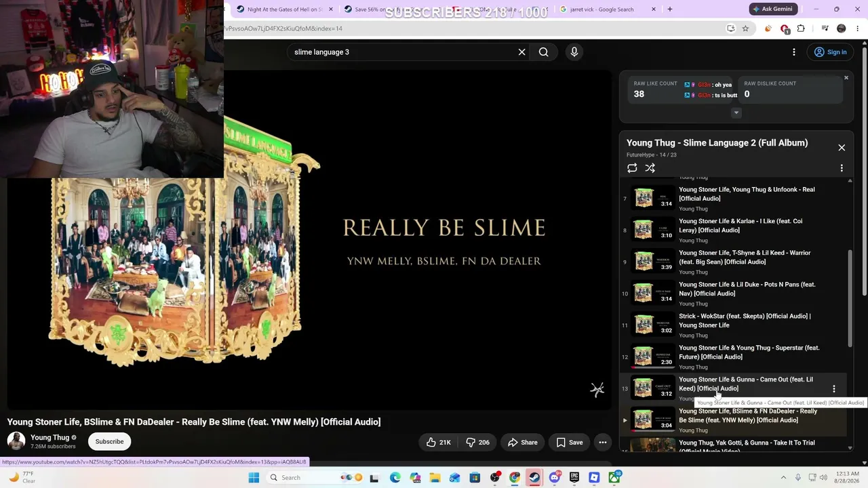
Task: Toggle shuffle playlist
Action: [x=650, y=168]
